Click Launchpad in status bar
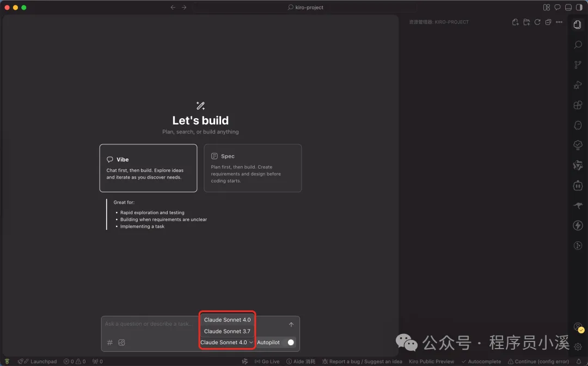 point(38,362)
